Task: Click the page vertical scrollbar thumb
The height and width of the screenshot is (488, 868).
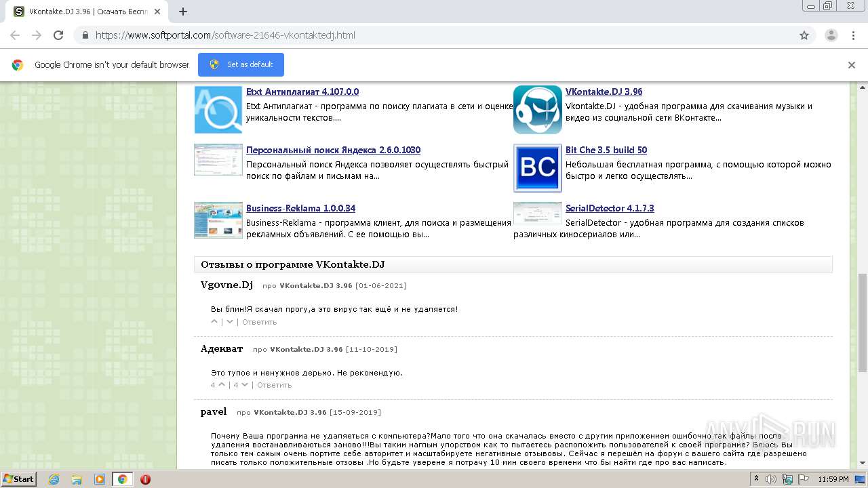Action: click(863, 323)
